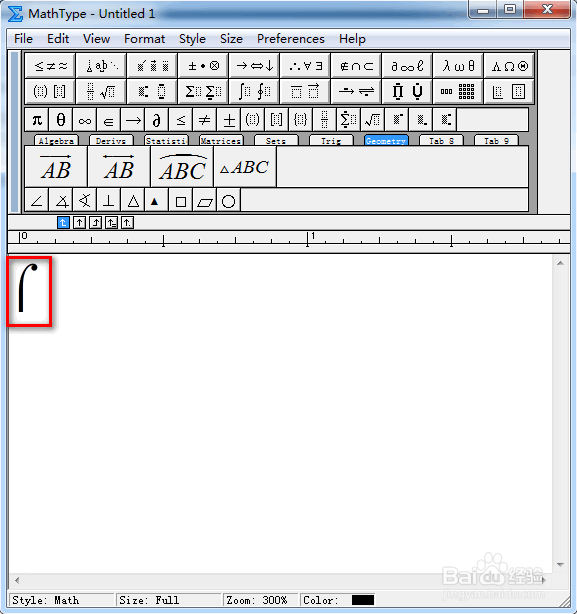This screenshot has width=577, height=614.
Task: Open the matrix templates palette
Action: click(458, 92)
